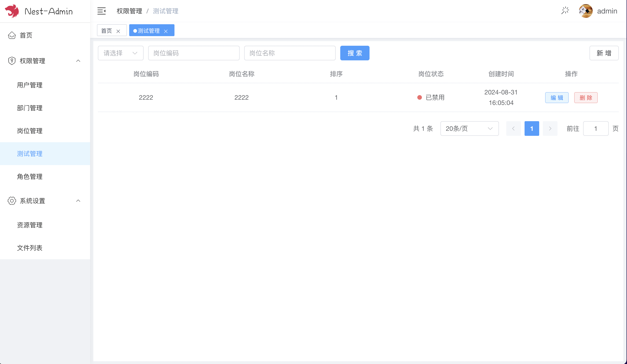Go to the previous page arrow
Image resolution: width=627 pixels, height=364 pixels.
(513, 129)
